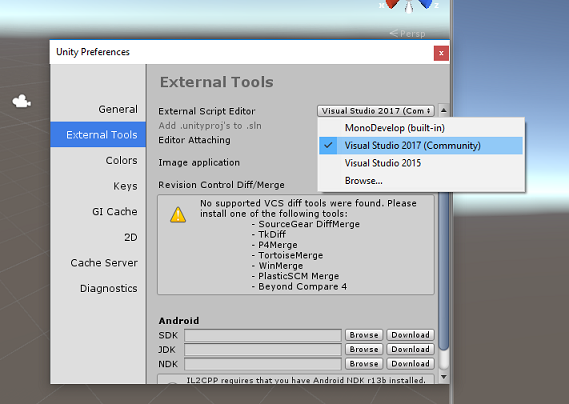Viewport: 569px width, 404px height.
Task: Click the 'TkDiff' text
Action: [272, 234]
